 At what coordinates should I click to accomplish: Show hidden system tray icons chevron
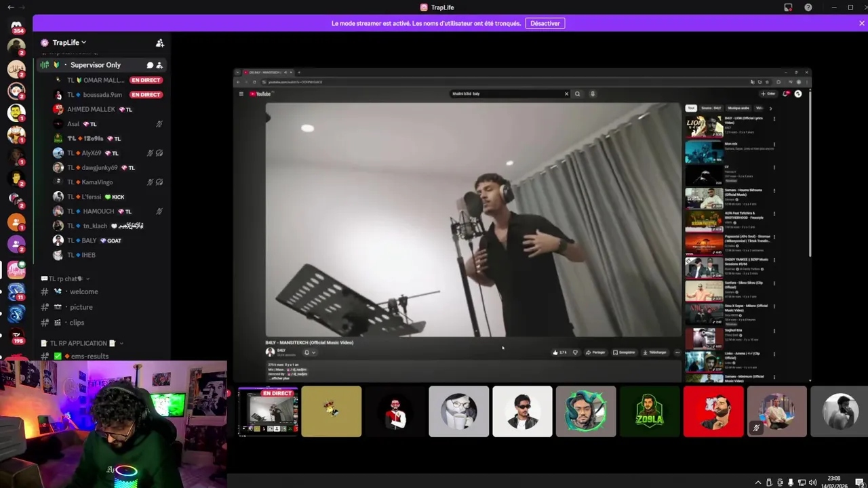click(x=758, y=483)
